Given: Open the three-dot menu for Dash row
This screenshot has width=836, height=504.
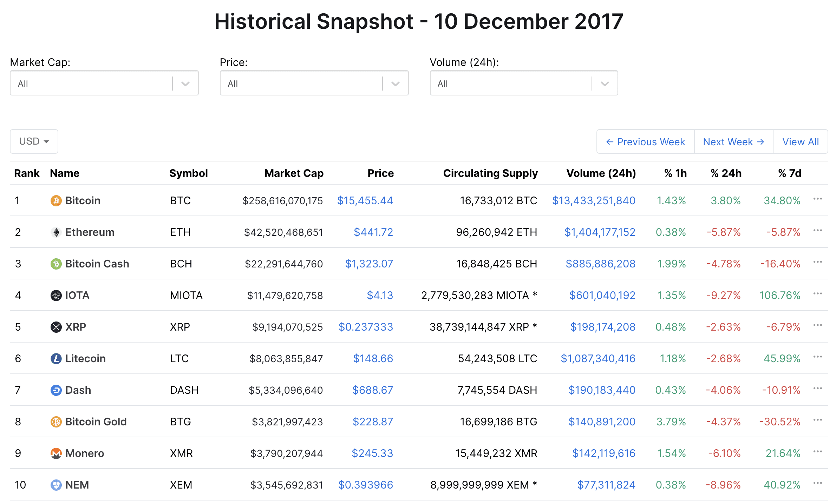Looking at the screenshot, I should coord(817,388).
